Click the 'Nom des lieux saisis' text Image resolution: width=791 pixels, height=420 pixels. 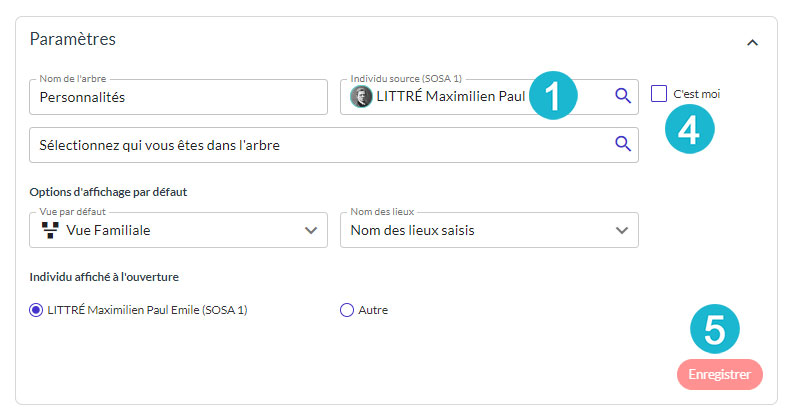coord(411,230)
